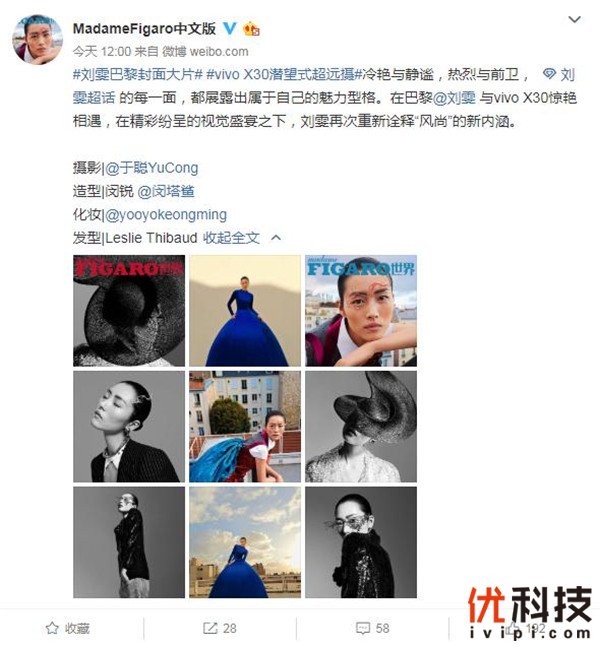Open the post options chevron menu
Image resolution: width=600 pixels, height=646 pixels.
[x=574, y=19]
